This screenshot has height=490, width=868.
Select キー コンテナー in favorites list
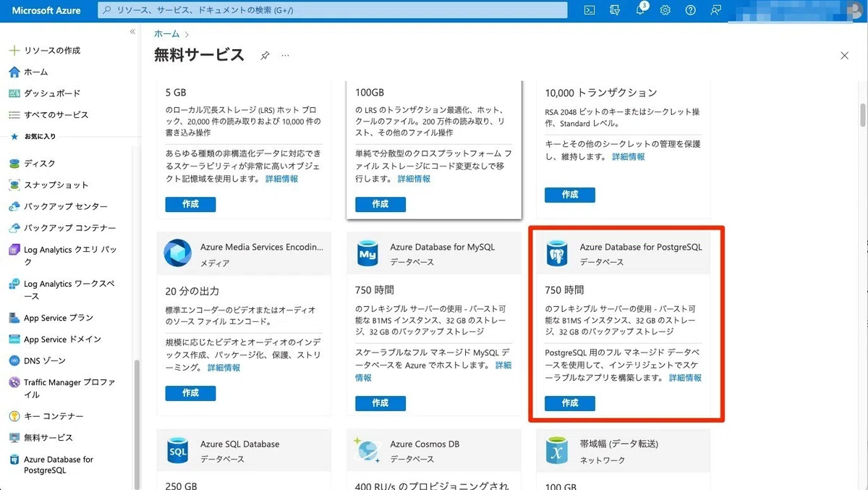point(54,416)
